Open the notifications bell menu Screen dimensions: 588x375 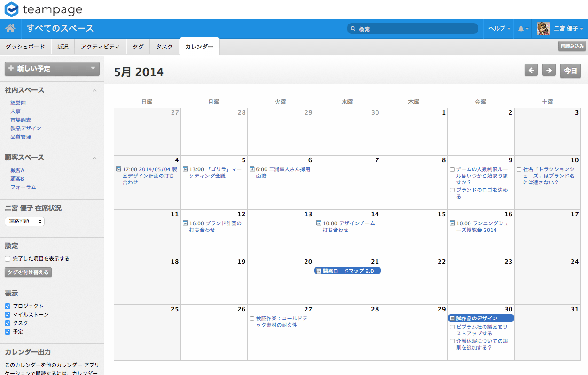pyautogui.click(x=523, y=29)
